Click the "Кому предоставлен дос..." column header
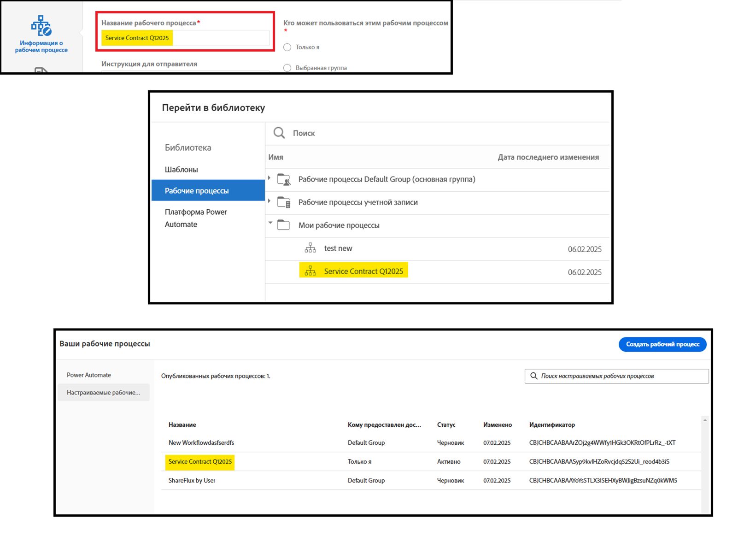The height and width of the screenshot is (548, 756). point(384,424)
